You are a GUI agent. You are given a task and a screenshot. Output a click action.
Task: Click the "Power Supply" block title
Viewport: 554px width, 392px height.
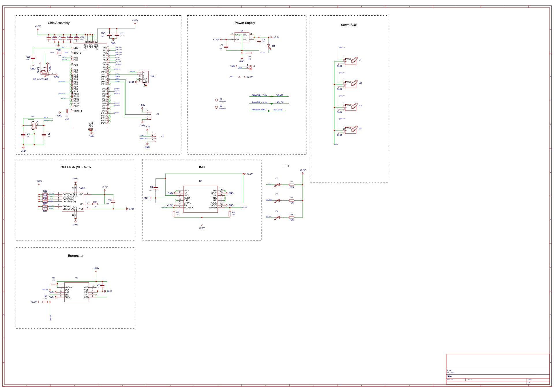245,23
